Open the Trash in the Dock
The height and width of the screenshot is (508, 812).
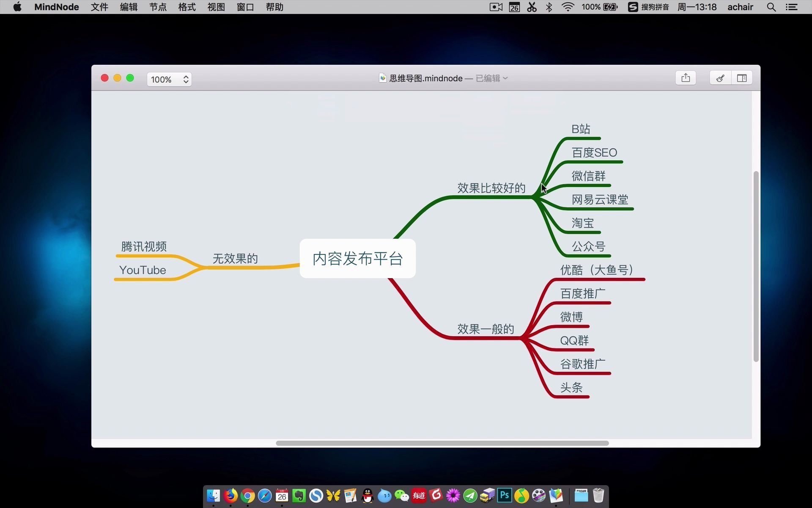point(598,495)
